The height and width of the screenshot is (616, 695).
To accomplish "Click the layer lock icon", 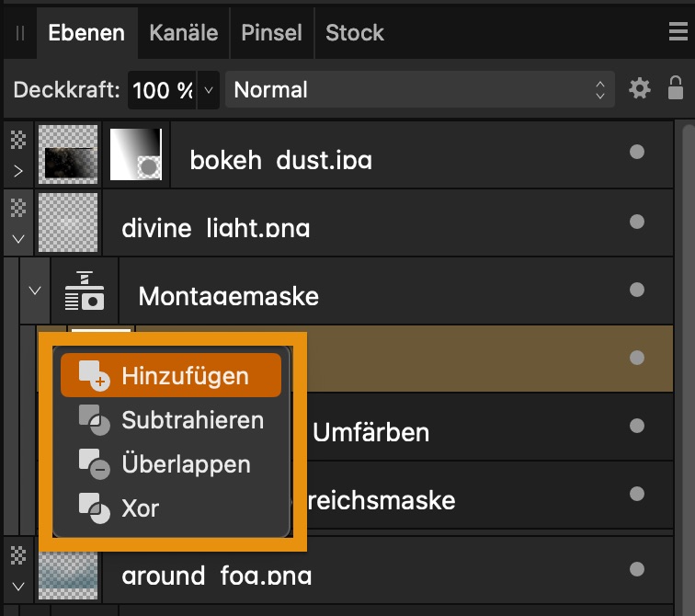I will (675, 88).
